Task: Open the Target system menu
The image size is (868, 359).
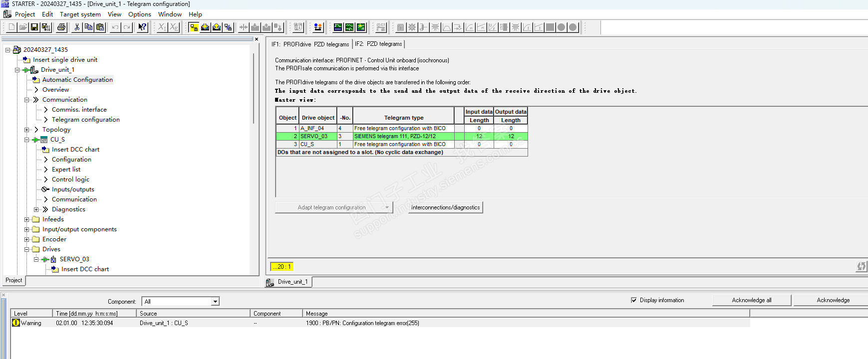Action: [x=80, y=14]
